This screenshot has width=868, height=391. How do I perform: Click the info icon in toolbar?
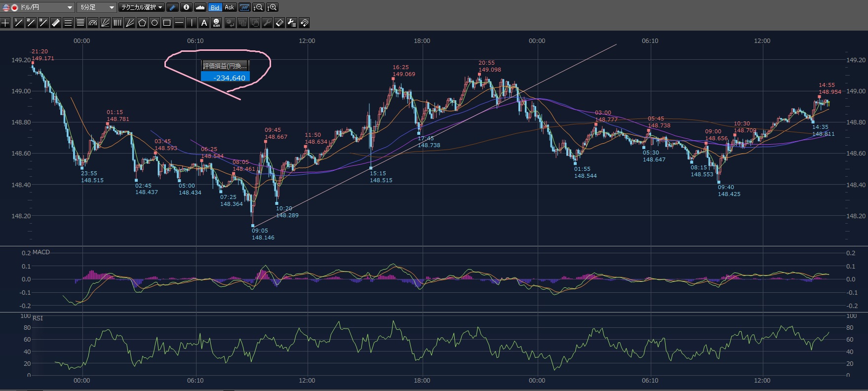coord(186,7)
